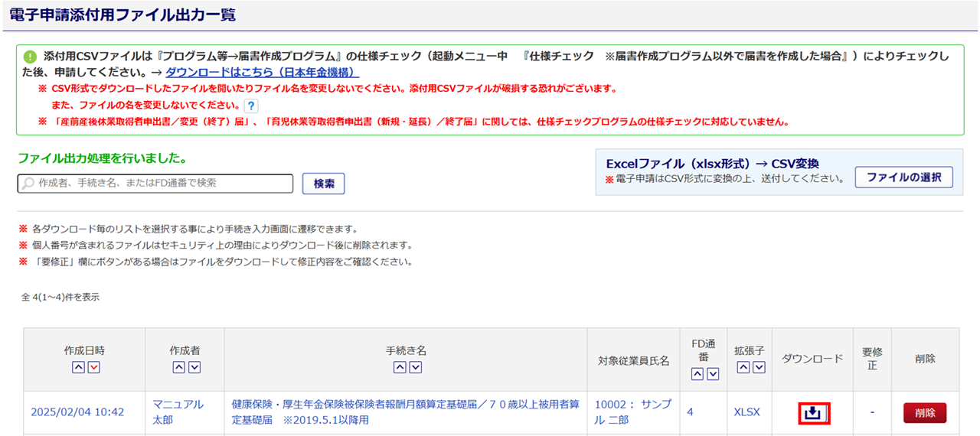
Task: Open ダウンロードはこちら（日本年金機構） link
Action: pyautogui.click(x=263, y=73)
